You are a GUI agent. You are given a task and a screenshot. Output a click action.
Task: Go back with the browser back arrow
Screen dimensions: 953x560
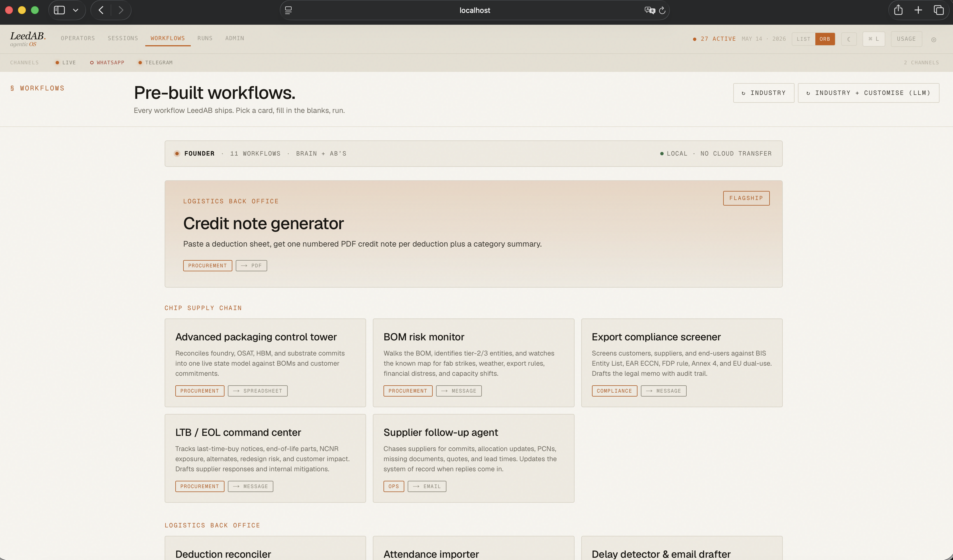(x=101, y=10)
